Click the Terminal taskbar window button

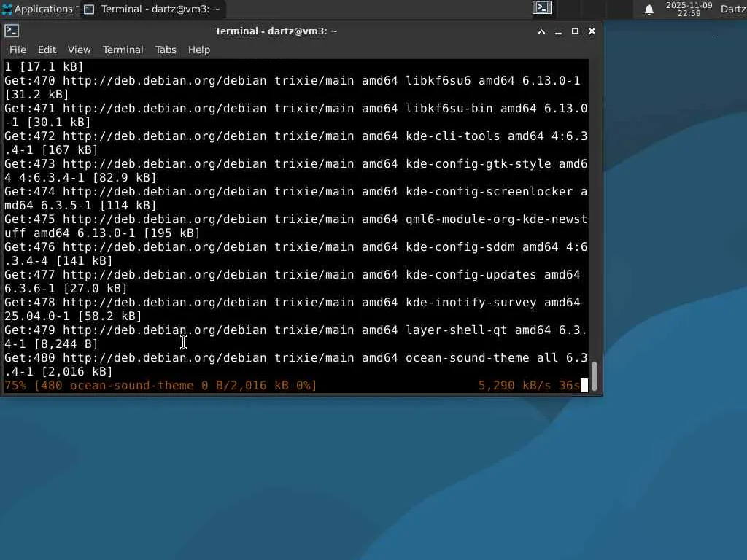point(153,9)
